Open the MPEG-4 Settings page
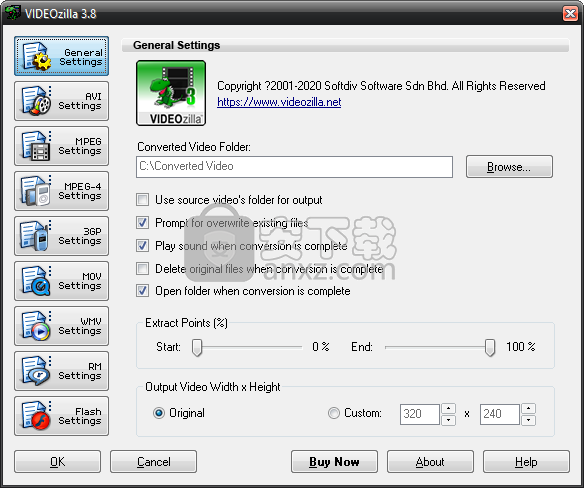This screenshot has height=488, width=584. [61, 191]
